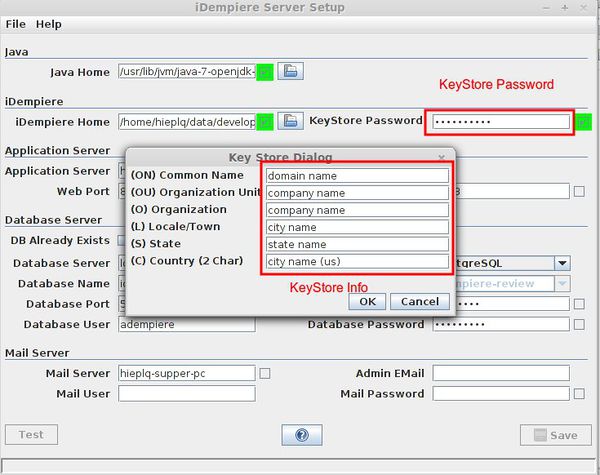Click the Test button
Screen dimensions: 600x475
tap(31, 435)
